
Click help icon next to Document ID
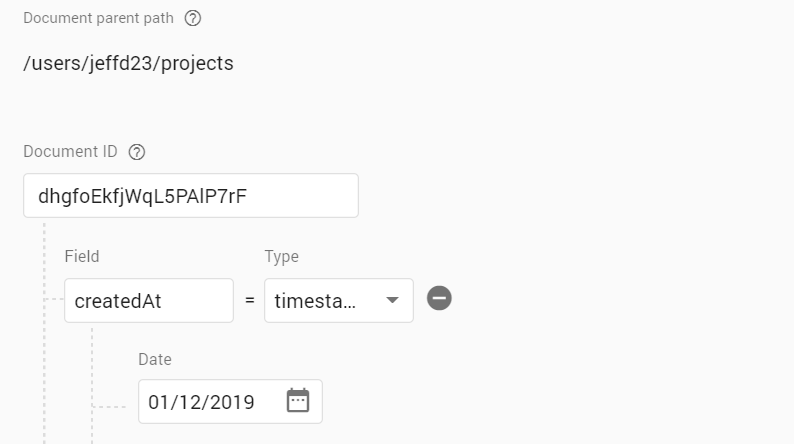(x=138, y=152)
